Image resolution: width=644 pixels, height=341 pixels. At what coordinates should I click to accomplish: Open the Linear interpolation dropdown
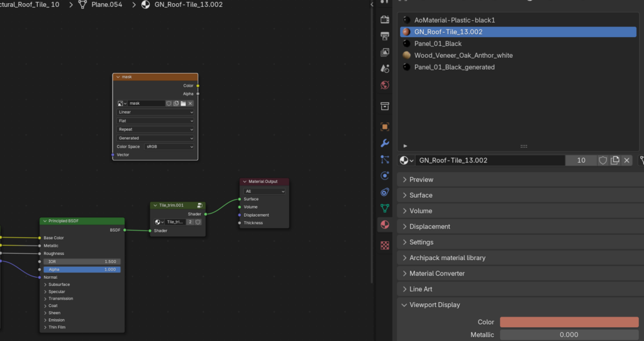155,112
